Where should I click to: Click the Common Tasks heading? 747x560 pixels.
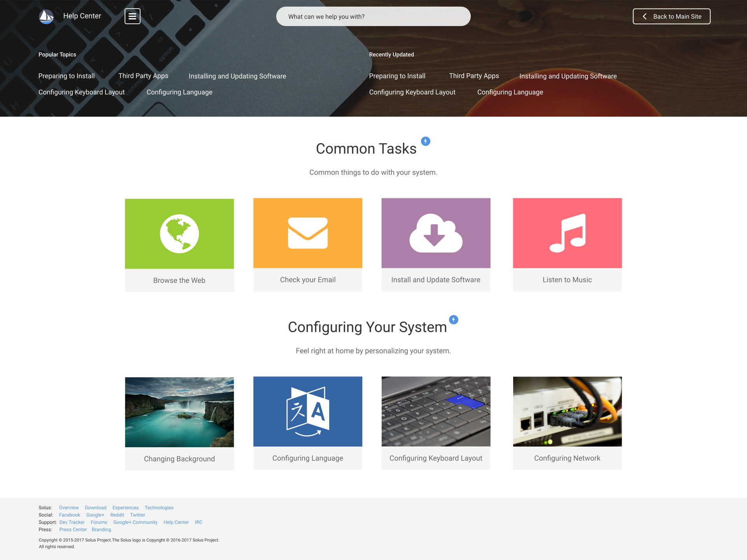coord(366,149)
